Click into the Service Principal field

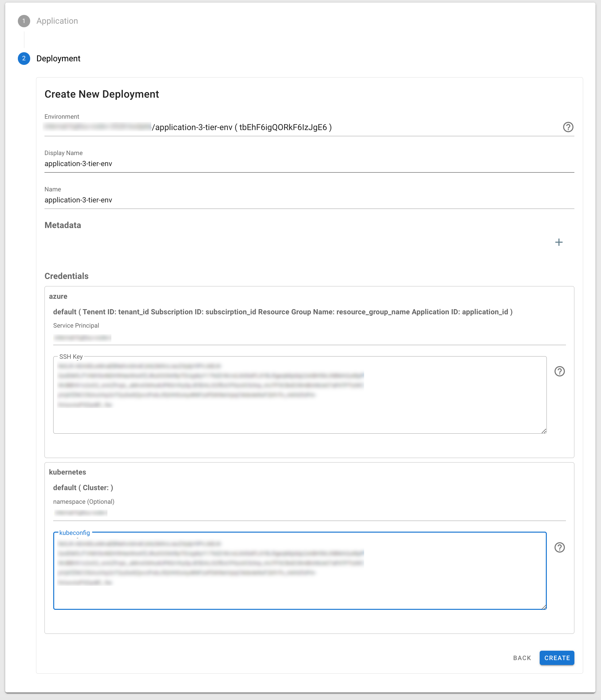point(309,338)
